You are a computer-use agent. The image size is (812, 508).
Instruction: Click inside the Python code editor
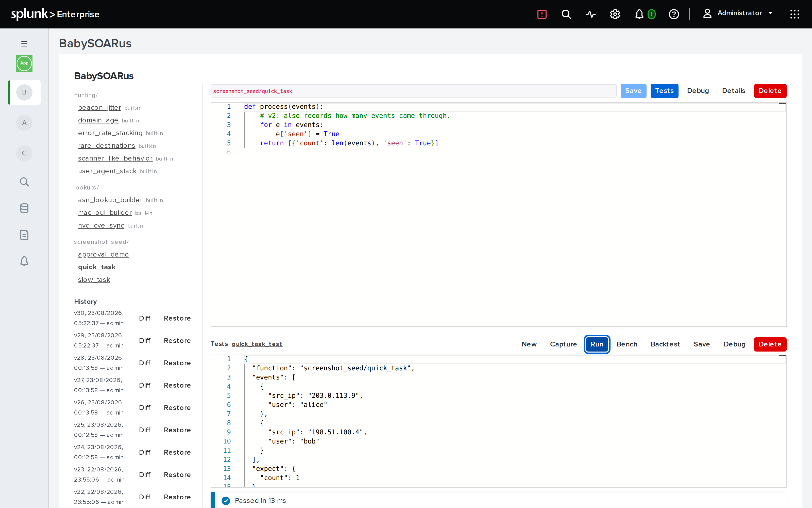pyautogui.click(x=498, y=214)
